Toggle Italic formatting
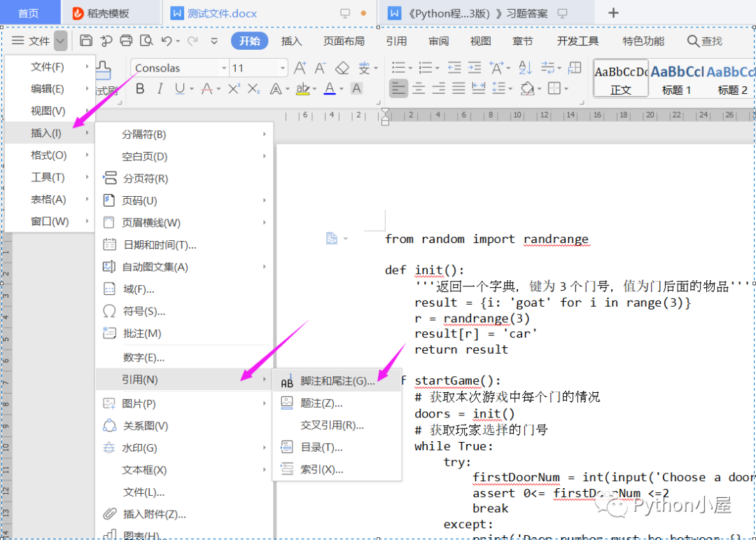This screenshot has height=540, width=756. (x=160, y=89)
